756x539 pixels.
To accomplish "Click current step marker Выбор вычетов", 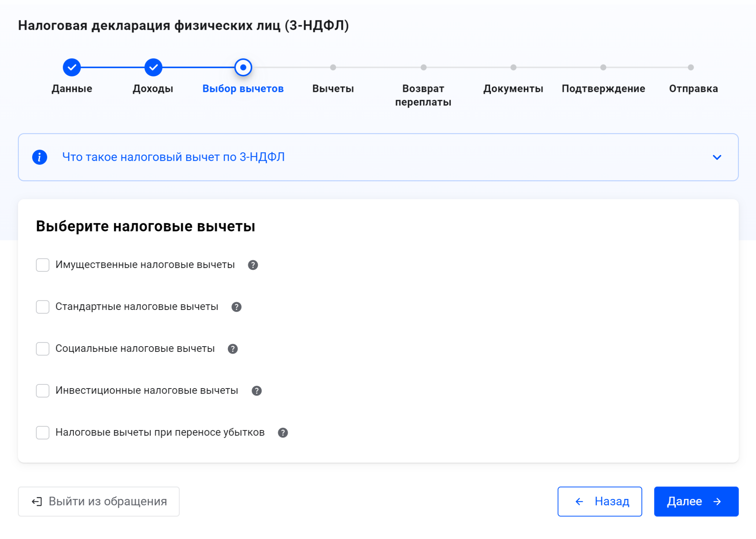I will point(243,67).
